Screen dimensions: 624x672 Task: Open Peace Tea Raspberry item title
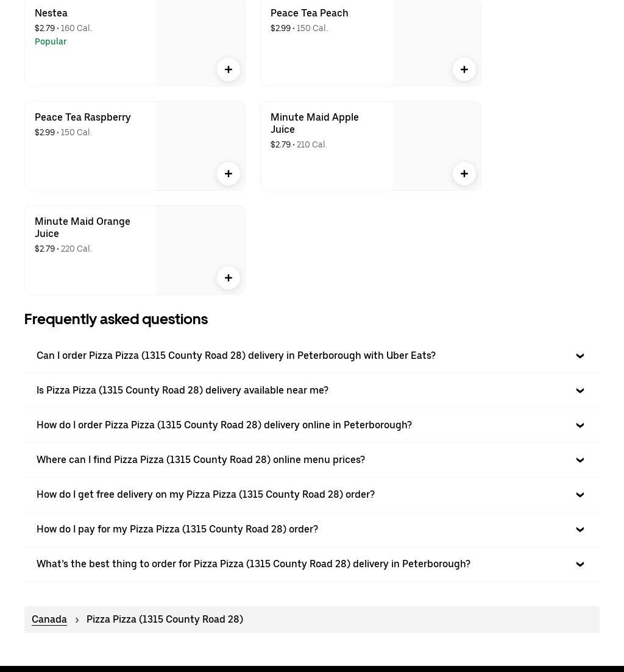(82, 117)
